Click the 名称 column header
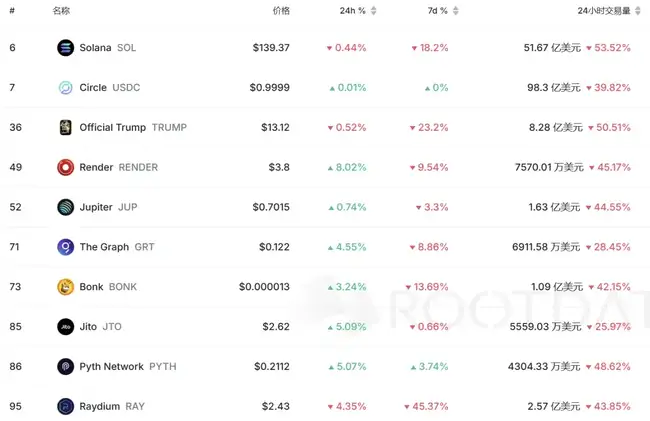Viewport: 650px width, 421px height. tap(61, 11)
